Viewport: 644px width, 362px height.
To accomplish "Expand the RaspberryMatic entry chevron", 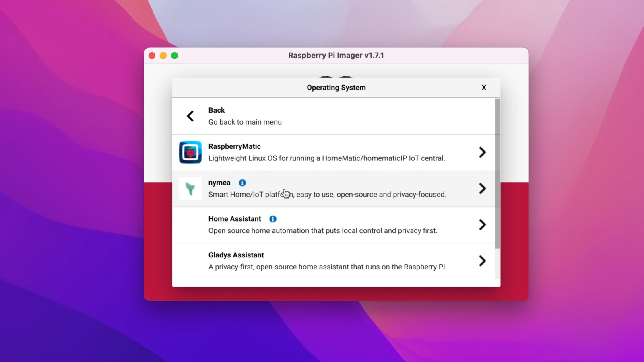I will click(x=482, y=152).
